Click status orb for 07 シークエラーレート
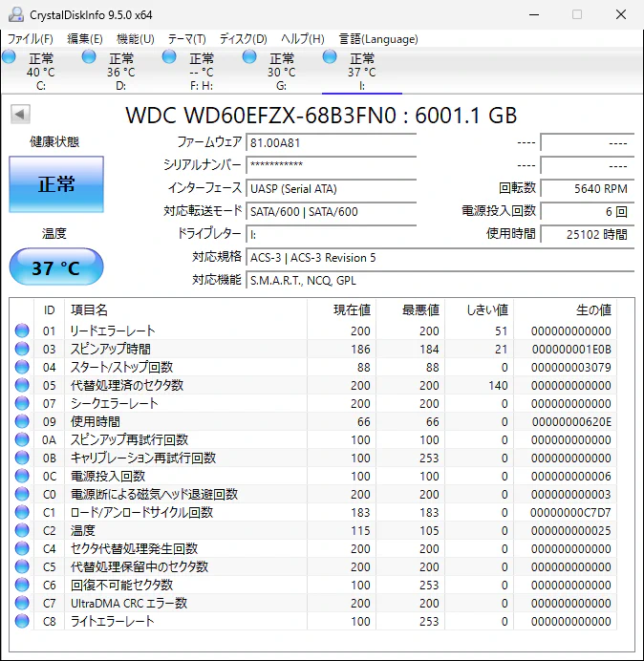Viewport: 644px width, 661px height. [x=22, y=403]
